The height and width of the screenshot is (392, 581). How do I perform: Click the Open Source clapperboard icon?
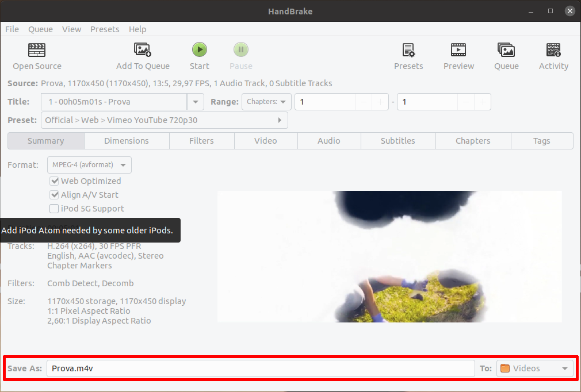coord(37,50)
